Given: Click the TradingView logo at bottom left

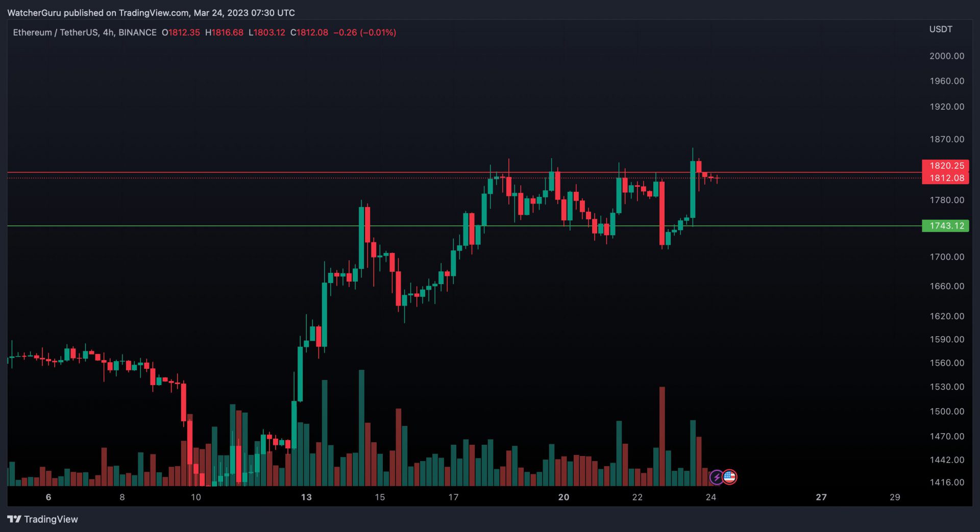Looking at the screenshot, I should pyautogui.click(x=43, y=519).
